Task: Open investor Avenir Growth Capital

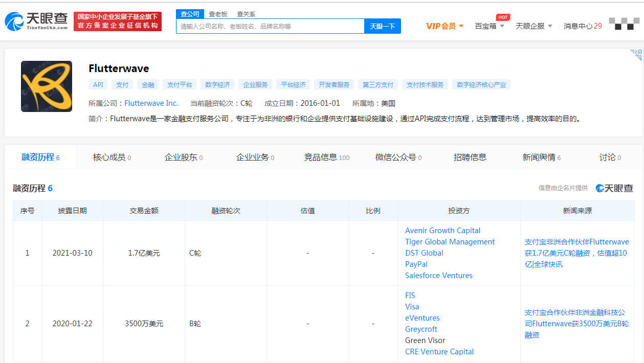Action: click(443, 231)
